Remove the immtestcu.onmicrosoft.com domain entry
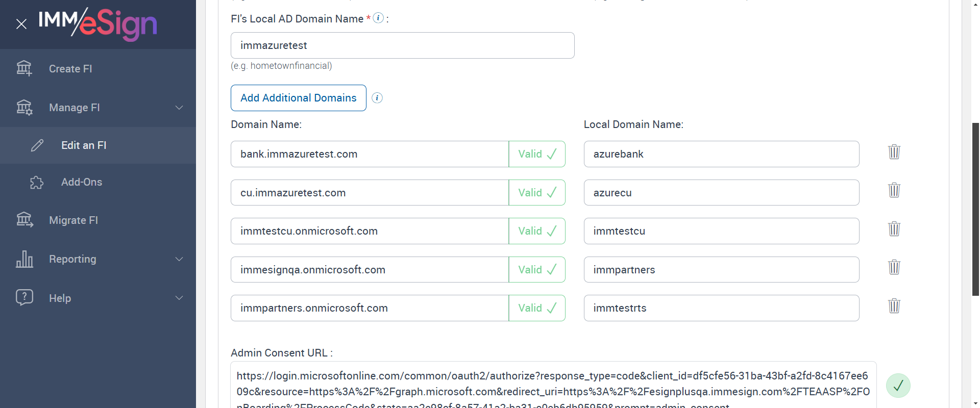 tap(894, 229)
